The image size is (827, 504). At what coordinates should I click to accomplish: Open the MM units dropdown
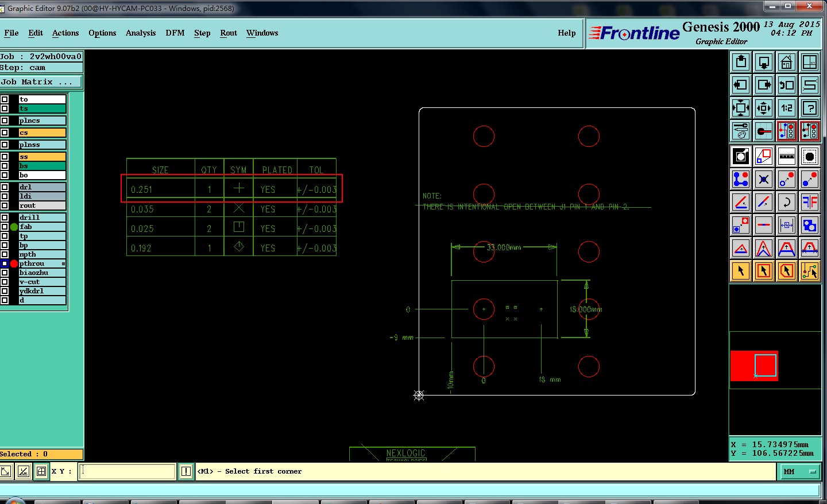point(800,471)
